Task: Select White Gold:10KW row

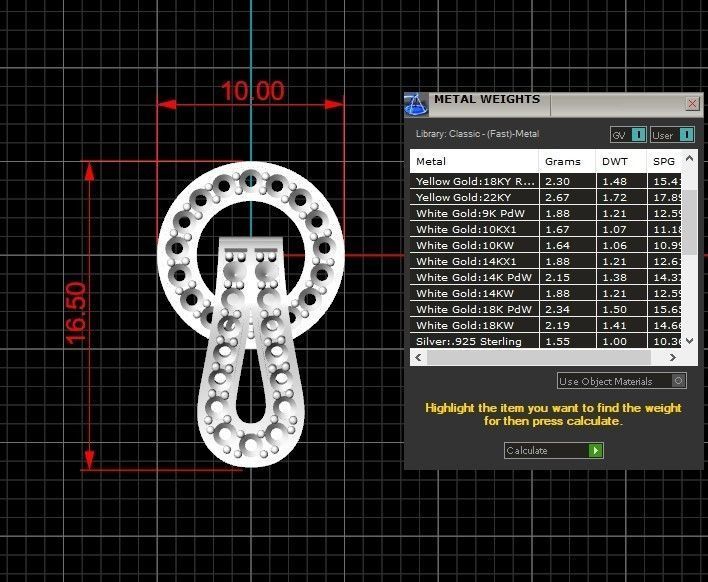Action: click(545, 245)
